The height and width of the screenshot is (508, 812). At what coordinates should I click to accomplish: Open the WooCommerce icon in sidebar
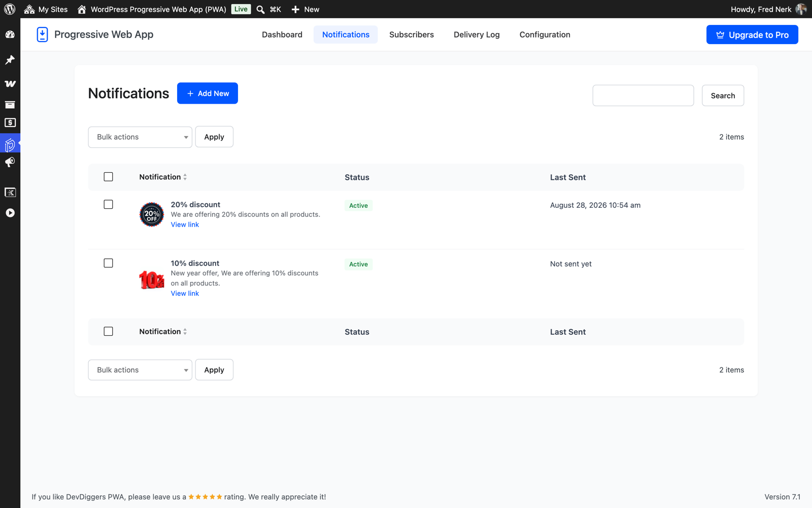(x=10, y=83)
